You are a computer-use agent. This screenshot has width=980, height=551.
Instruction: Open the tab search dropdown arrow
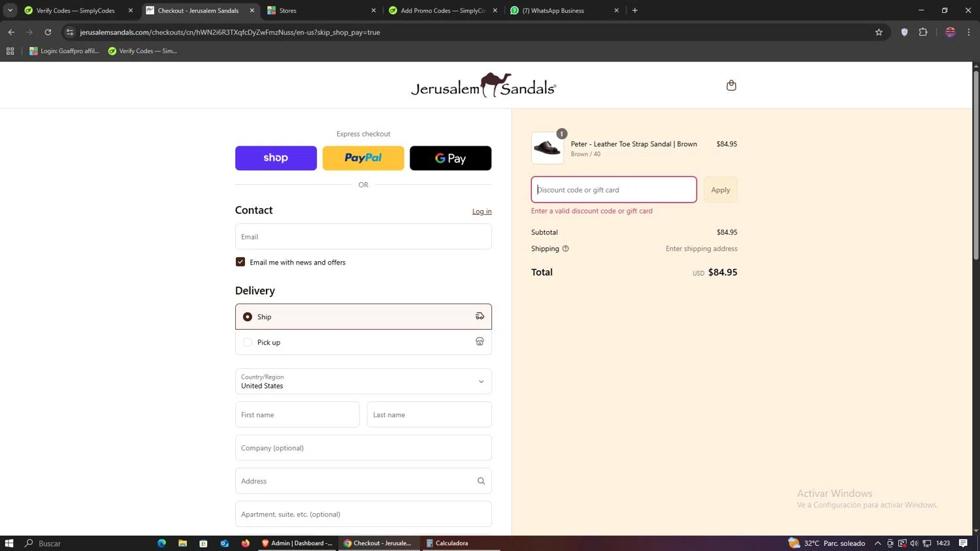pos(10,10)
